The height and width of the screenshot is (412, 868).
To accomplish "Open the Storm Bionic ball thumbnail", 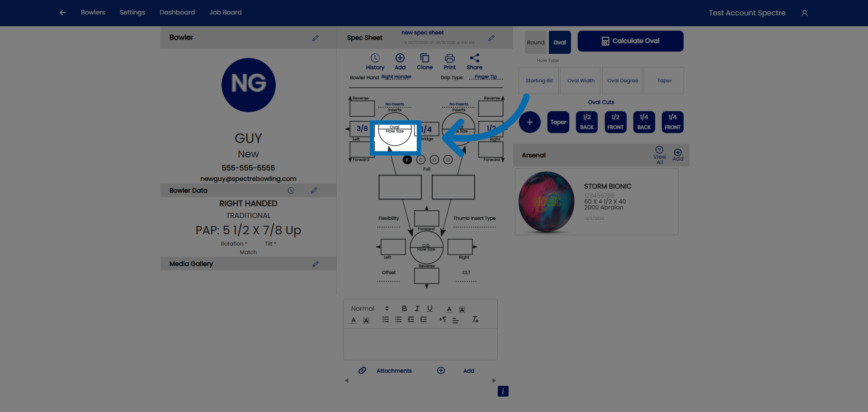I will (x=547, y=202).
